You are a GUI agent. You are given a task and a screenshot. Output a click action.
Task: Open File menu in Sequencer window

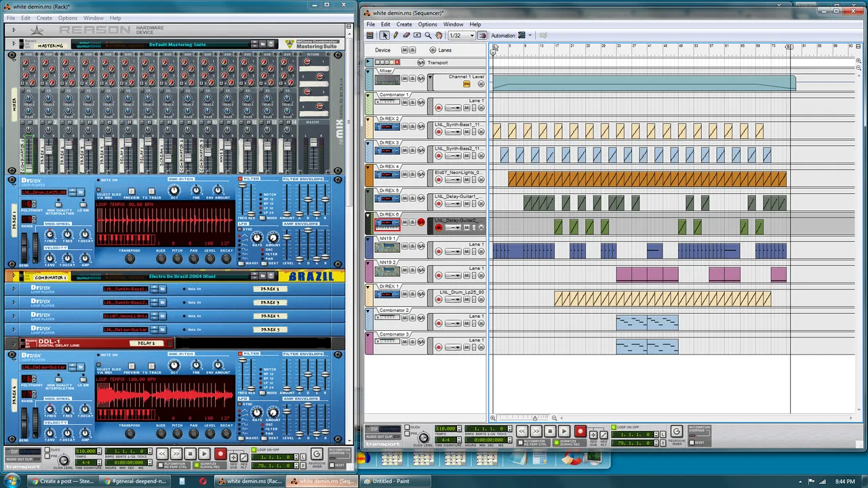coord(371,24)
